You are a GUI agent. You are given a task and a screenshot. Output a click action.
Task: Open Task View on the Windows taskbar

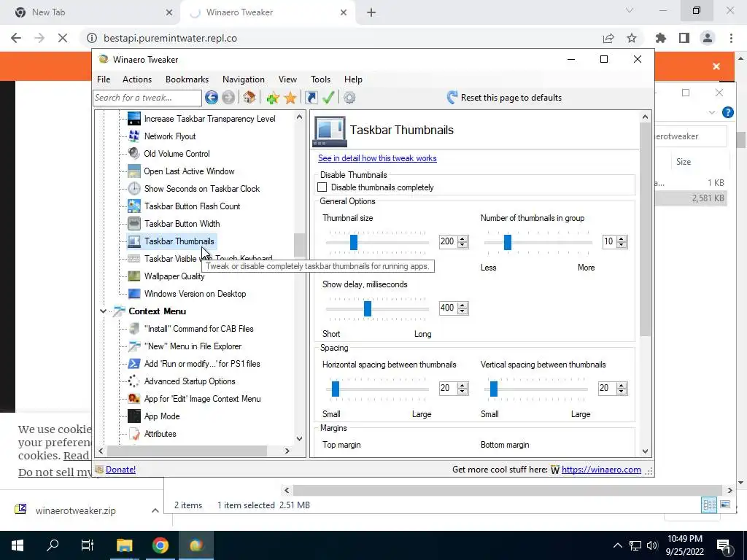pos(88,545)
